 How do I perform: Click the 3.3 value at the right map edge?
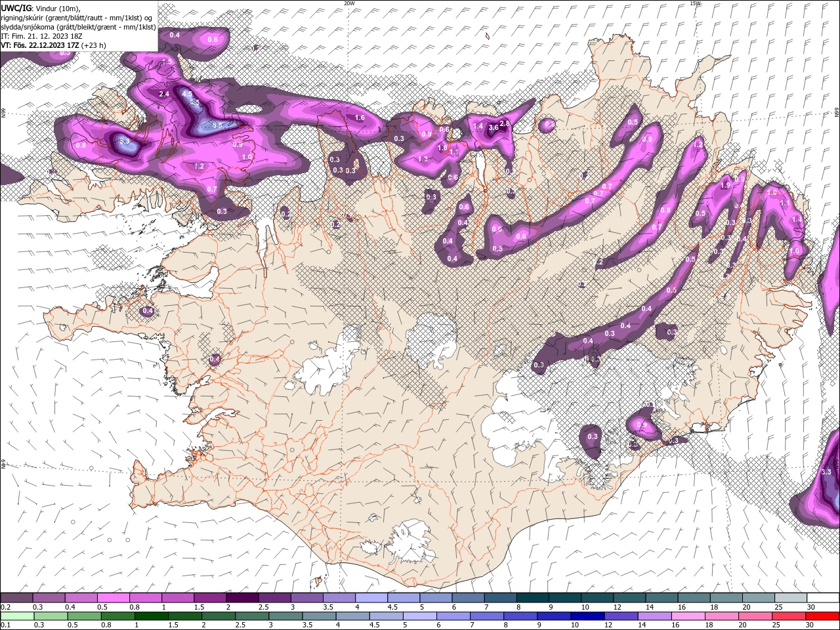[x=826, y=472]
